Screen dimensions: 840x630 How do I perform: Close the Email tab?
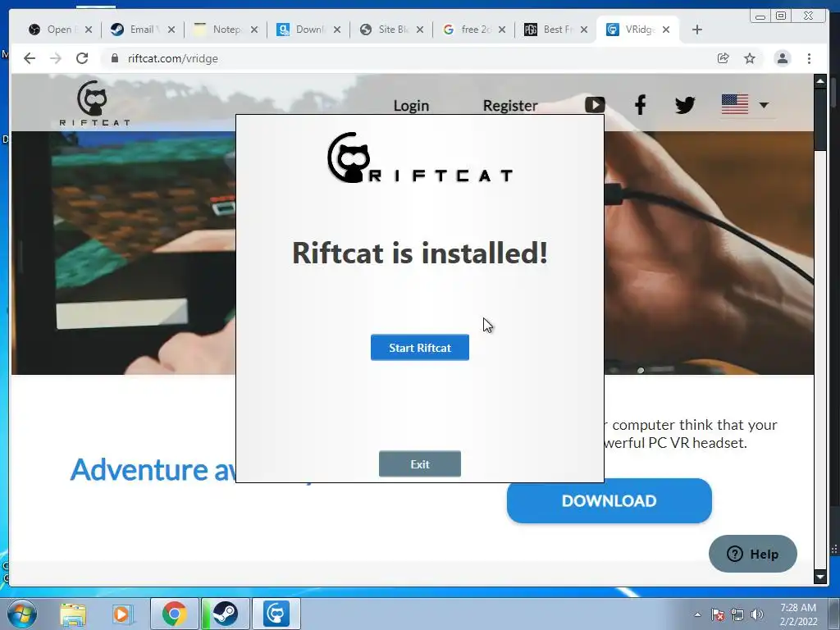(171, 30)
